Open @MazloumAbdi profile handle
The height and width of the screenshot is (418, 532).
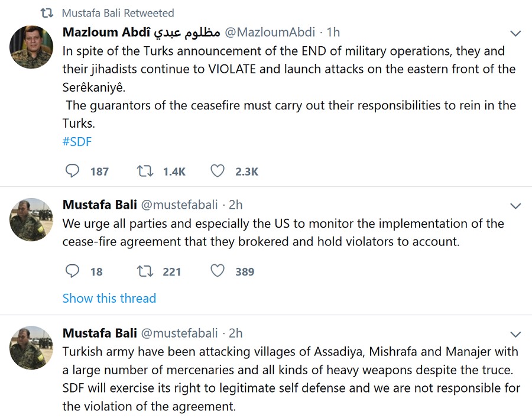click(270, 32)
